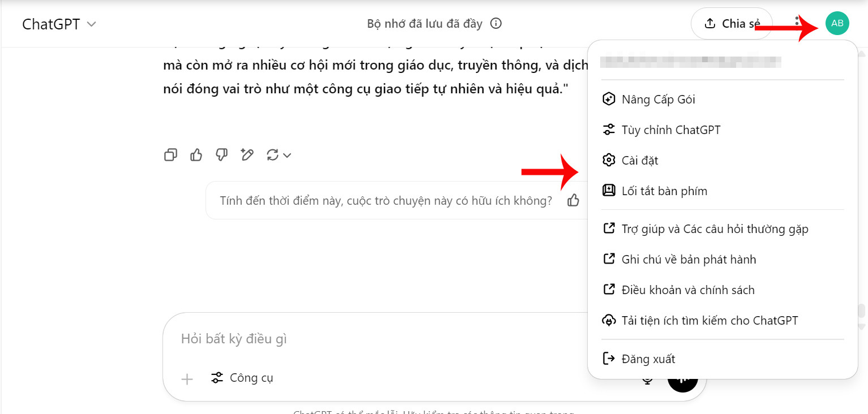This screenshot has height=414, width=868.
Task: Select Cài đặt from the profile menu
Action: 639,161
